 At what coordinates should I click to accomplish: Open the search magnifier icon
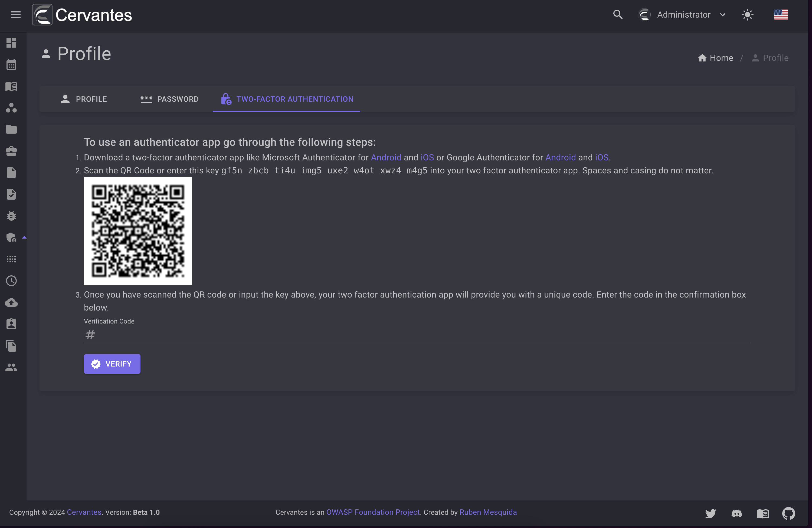click(x=618, y=15)
